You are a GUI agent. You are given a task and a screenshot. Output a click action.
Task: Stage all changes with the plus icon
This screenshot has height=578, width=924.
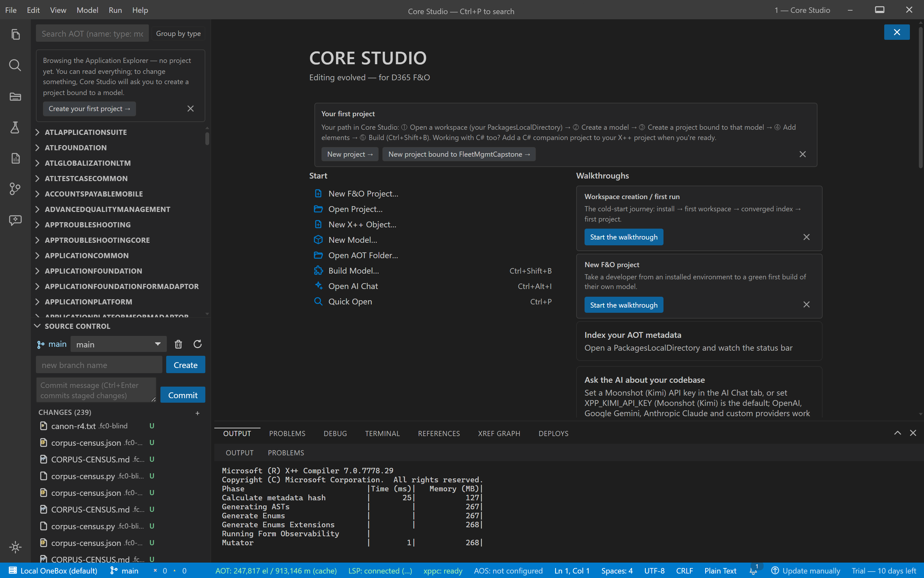click(197, 413)
